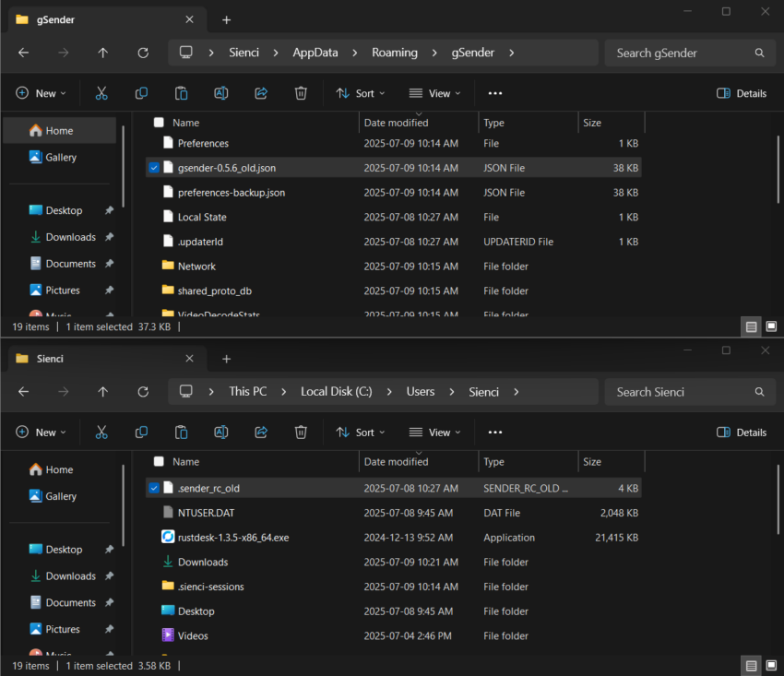Navigate to AppData breadcrumb

(315, 53)
